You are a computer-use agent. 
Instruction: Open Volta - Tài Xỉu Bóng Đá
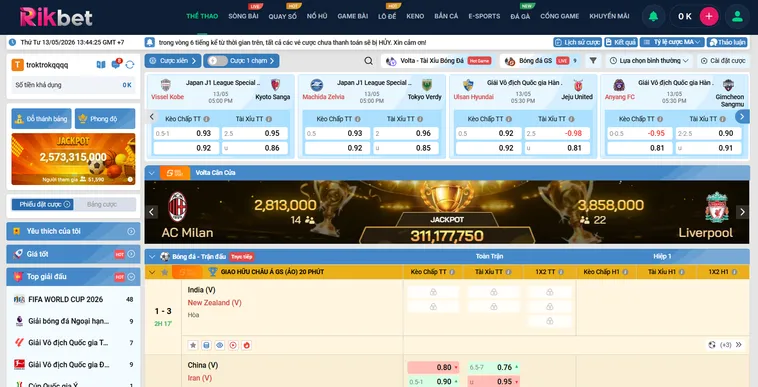[439, 61]
